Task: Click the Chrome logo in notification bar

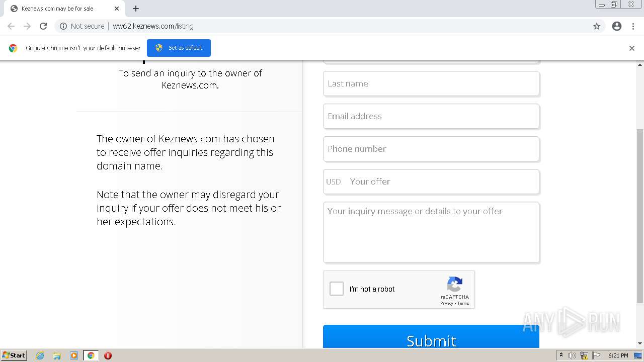Action: coord(13,48)
